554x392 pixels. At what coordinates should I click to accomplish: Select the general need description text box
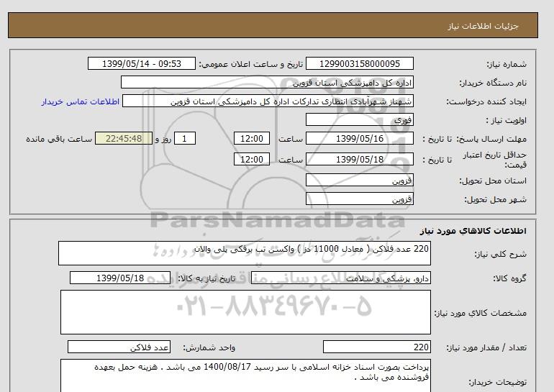click(x=245, y=253)
